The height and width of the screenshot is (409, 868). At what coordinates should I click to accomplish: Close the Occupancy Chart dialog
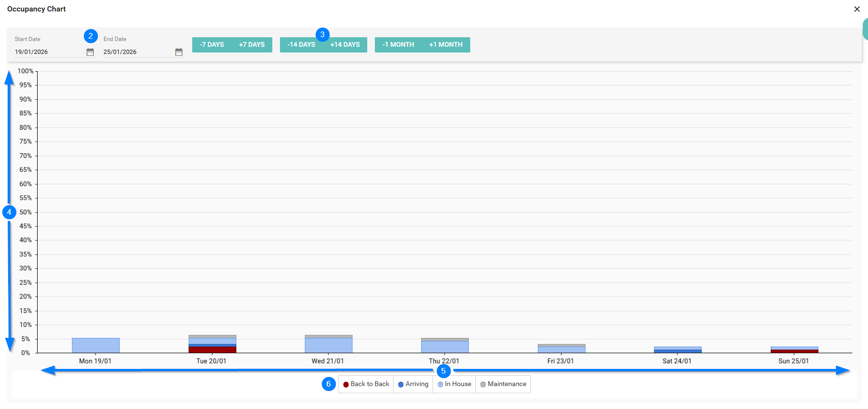pyautogui.click(x=857, y=9)
